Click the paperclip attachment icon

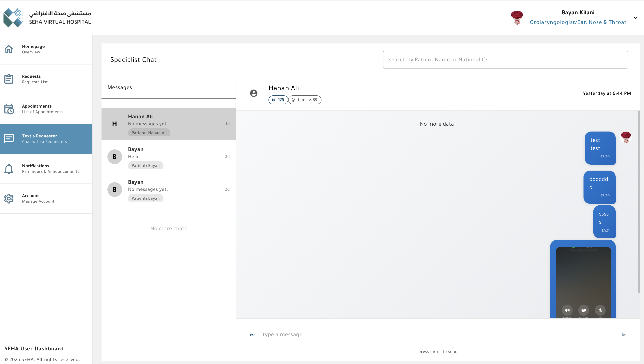tap(252, 335)
